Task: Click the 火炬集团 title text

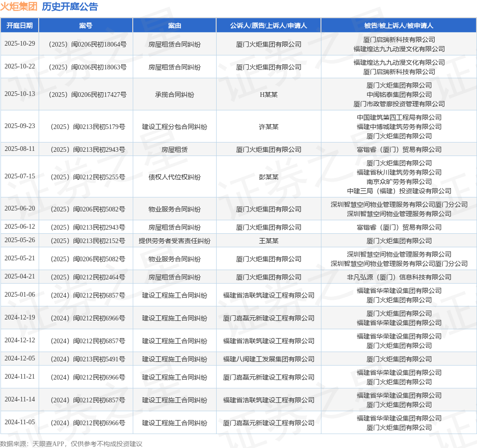Action: pyautogui.click(x=19, y=7)
